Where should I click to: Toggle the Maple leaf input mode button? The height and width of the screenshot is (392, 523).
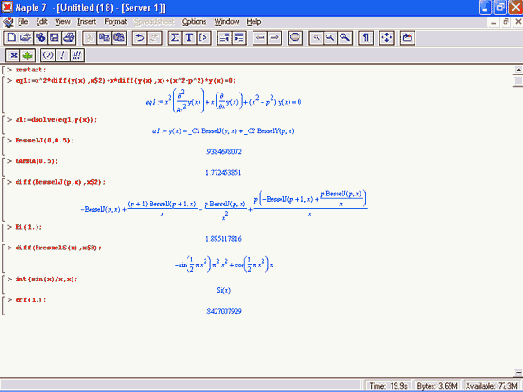28,55
